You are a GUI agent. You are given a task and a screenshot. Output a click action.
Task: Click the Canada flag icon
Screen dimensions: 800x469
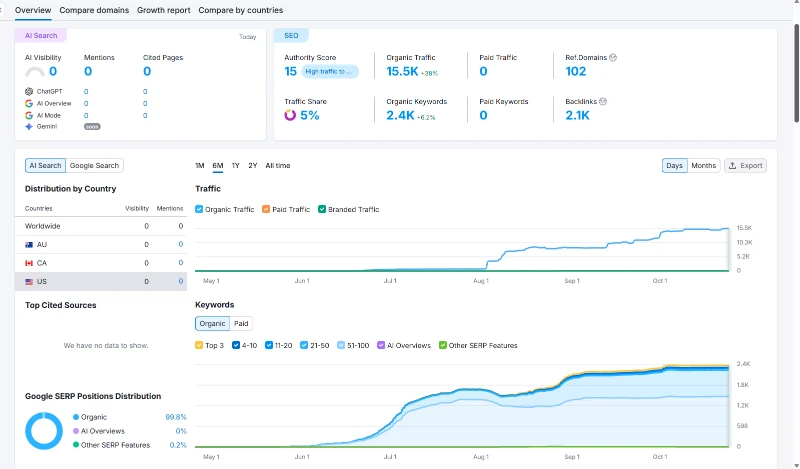[x=29, y=263]
